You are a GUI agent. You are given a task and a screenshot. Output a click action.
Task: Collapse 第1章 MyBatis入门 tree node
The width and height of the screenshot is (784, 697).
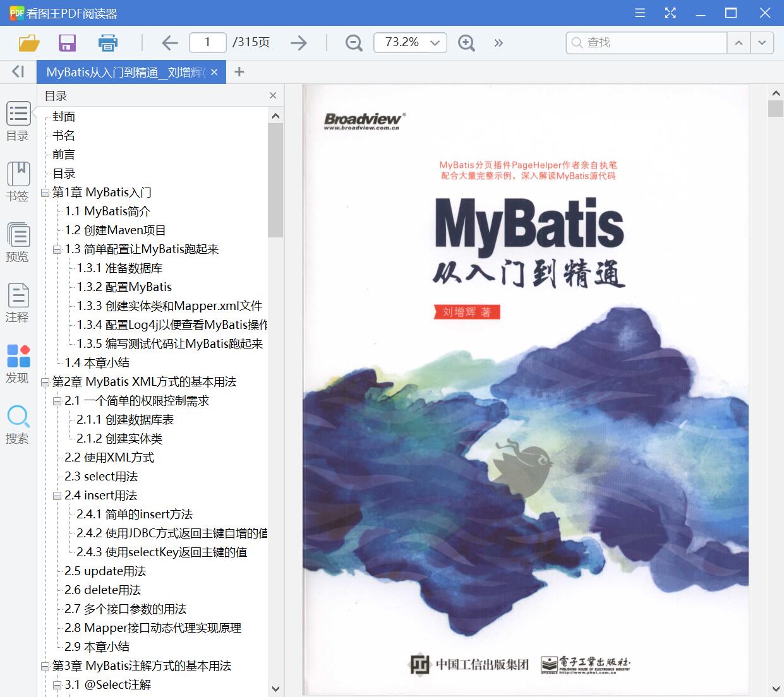coord(45,193)
